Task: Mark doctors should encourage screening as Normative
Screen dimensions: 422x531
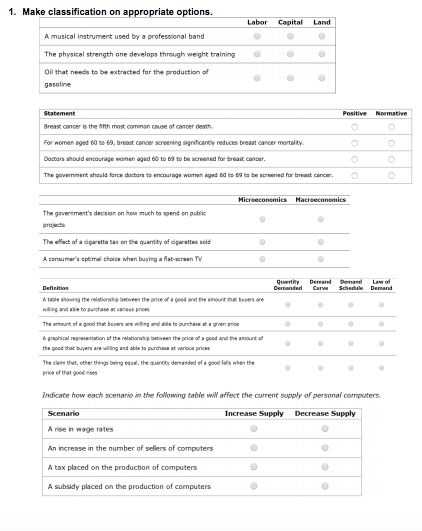Action: (x=392, y=159)
